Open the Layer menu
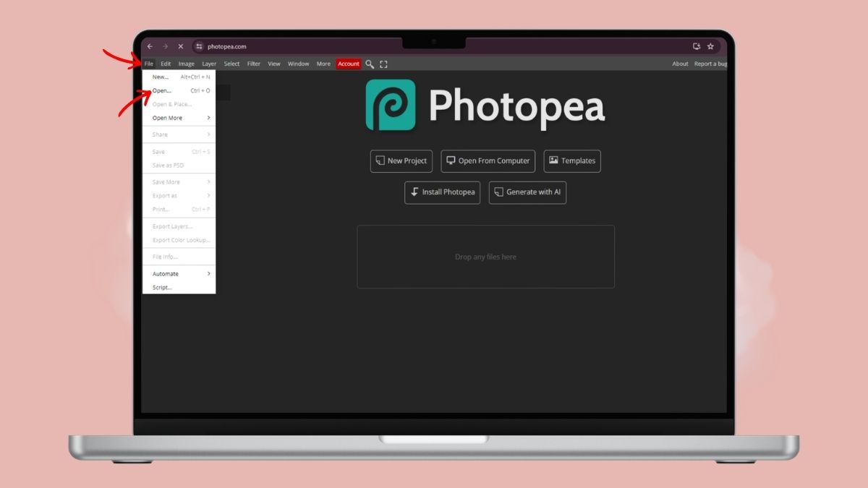Screen dimensions: 868x488 [x=209, y=64]
